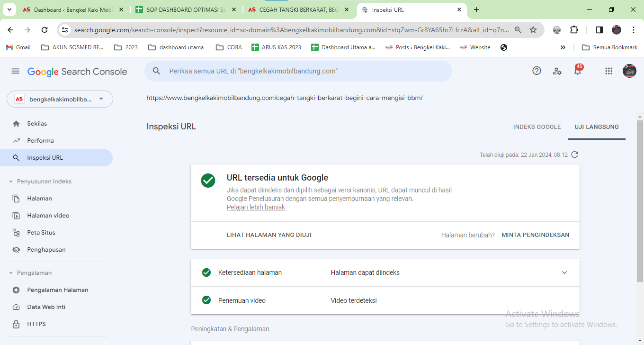
Task: Open AKUN SOSMED bookmark folder
Action: 73,47
